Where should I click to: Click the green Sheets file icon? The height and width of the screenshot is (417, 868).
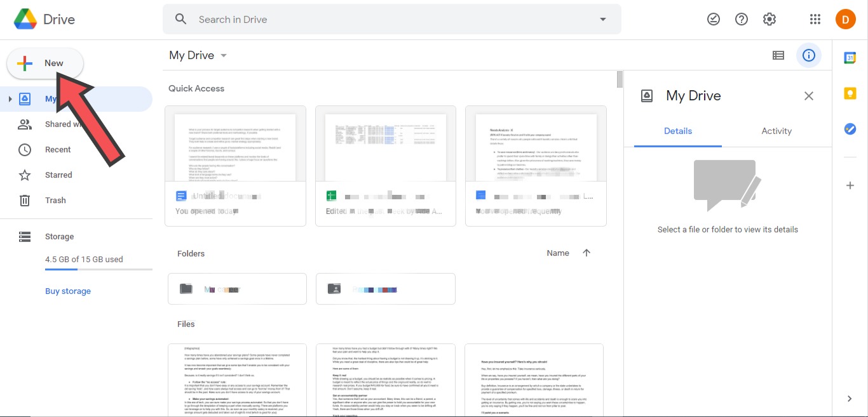point(331,196)
